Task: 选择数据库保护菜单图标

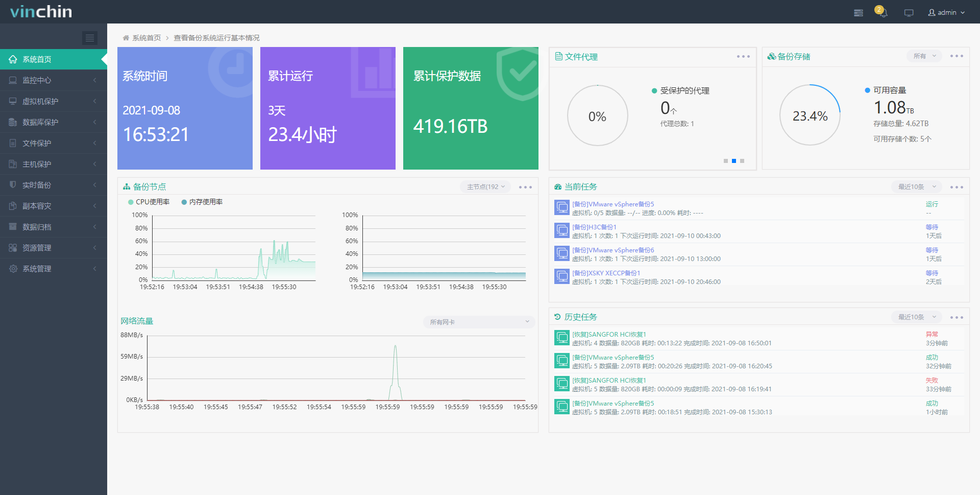Action: [x=13, y=122]
